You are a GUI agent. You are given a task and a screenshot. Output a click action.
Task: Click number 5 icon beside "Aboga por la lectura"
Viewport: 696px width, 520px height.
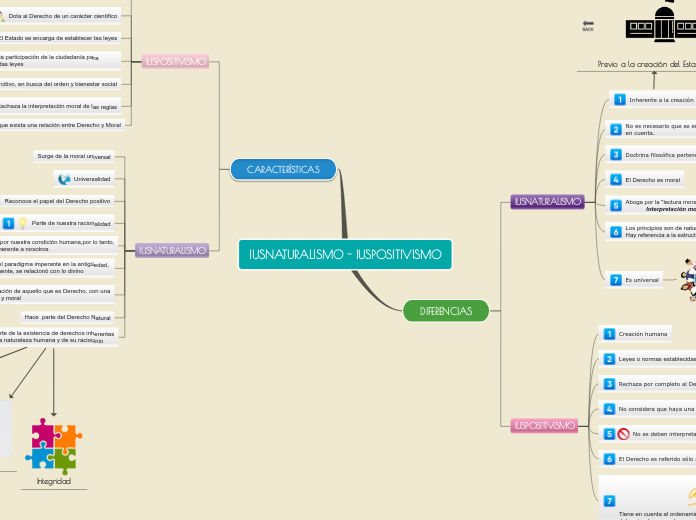click(x=616, y=205)
